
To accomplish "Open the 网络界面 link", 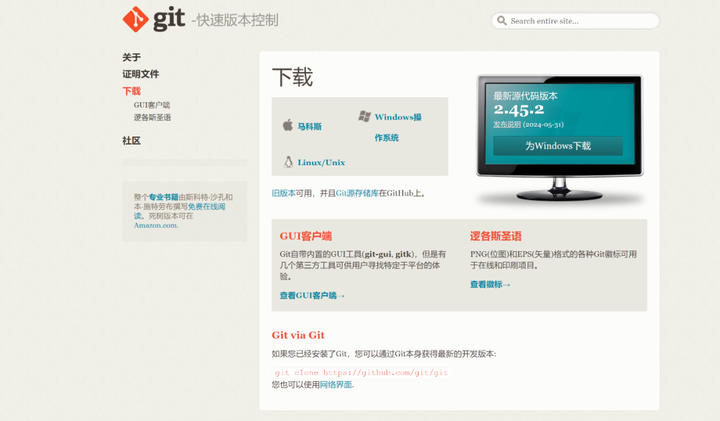I will (x=336, y=385).
